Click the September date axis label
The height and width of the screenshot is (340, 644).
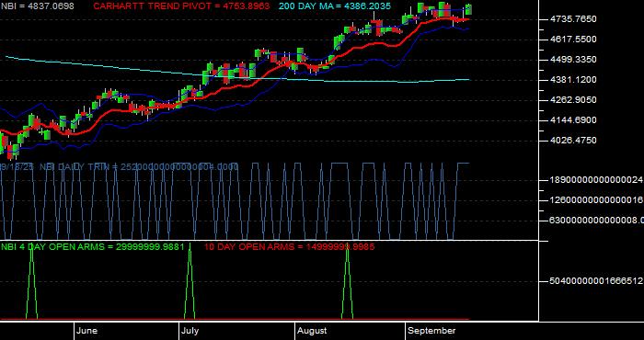click(431, 331)
